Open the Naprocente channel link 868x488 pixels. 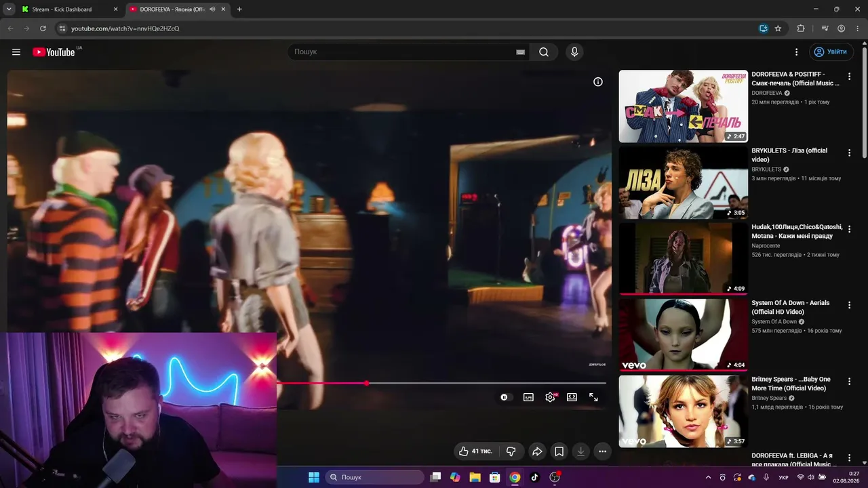pyautogui.click(x=766, y=245)
